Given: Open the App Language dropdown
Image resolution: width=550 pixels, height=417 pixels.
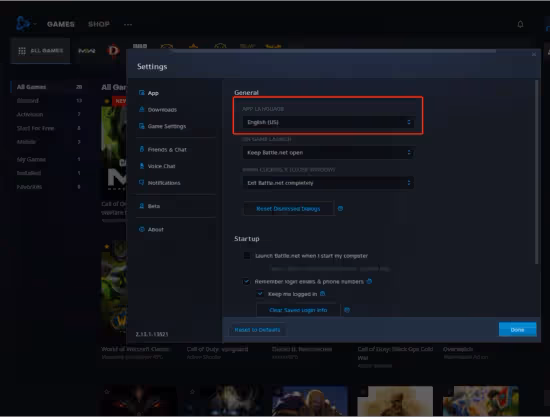Looking at the screenshot, I should pos(328,122).
